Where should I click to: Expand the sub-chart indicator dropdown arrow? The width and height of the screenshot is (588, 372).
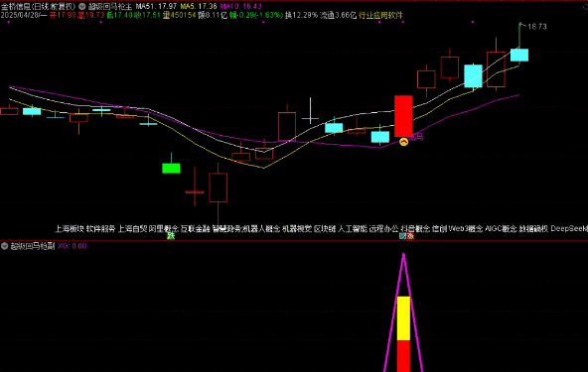tap(5, 246)
